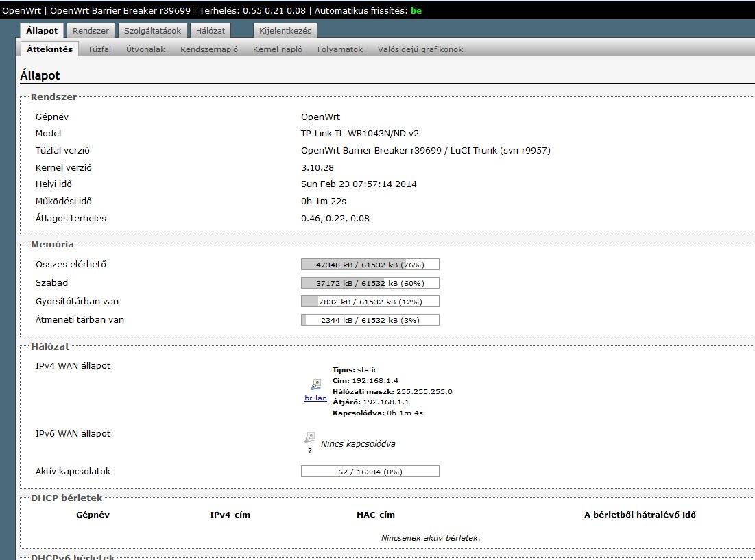The image size is (755, 560).
Task: Click the uptime value 0h 1m 22s
Action: (x=324, y=201)
